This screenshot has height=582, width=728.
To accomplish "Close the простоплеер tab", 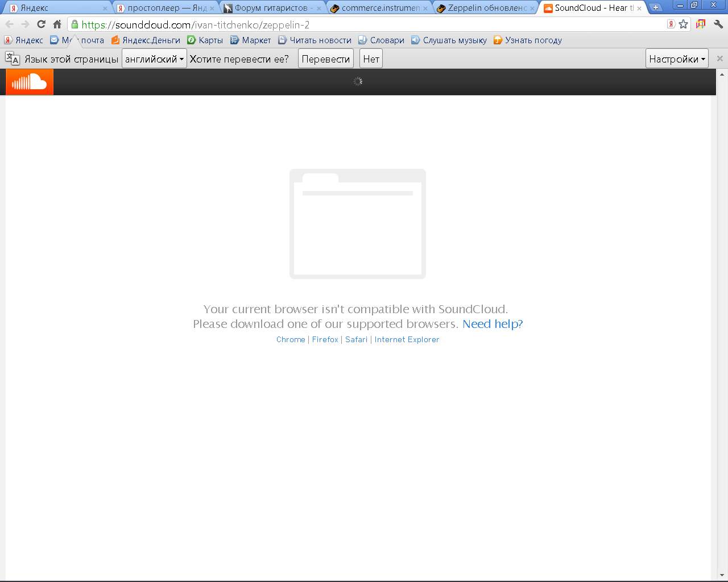I will pos(212,9).
